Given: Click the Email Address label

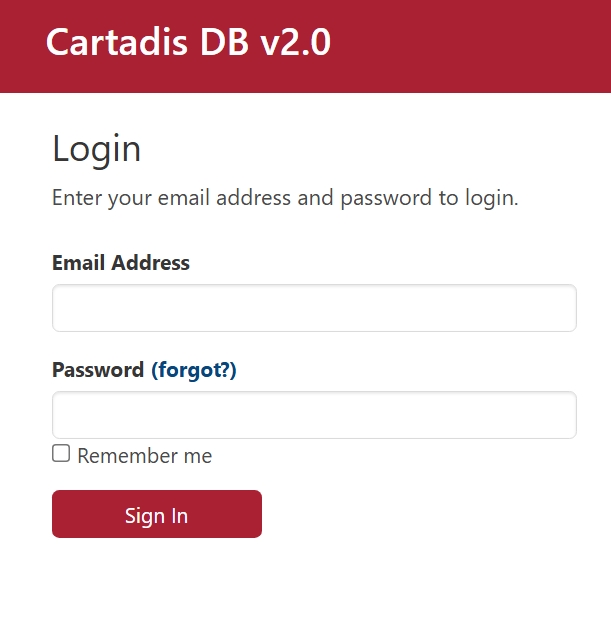Looking at the screenshot, I should (x=121, y=263).
